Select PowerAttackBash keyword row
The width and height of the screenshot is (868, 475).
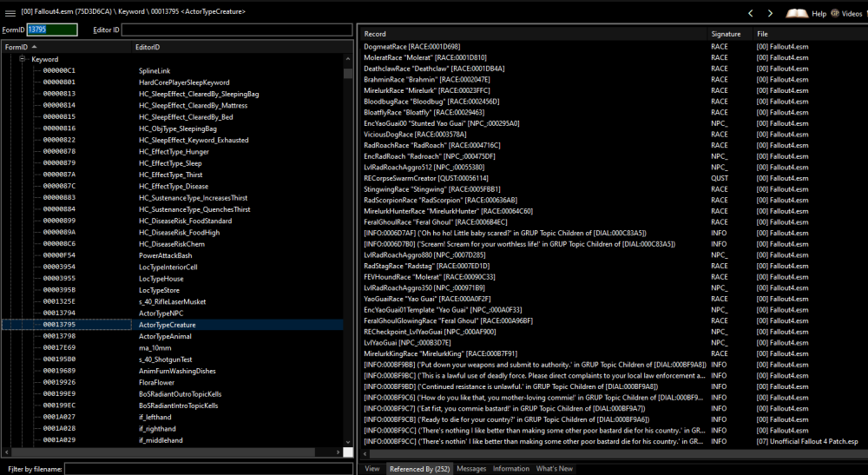coord(173,255)
